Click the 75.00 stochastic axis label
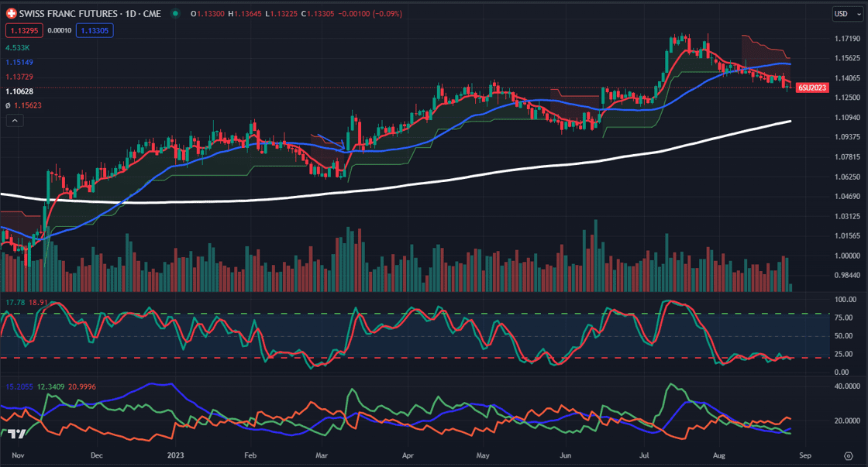 pos(843,318)
